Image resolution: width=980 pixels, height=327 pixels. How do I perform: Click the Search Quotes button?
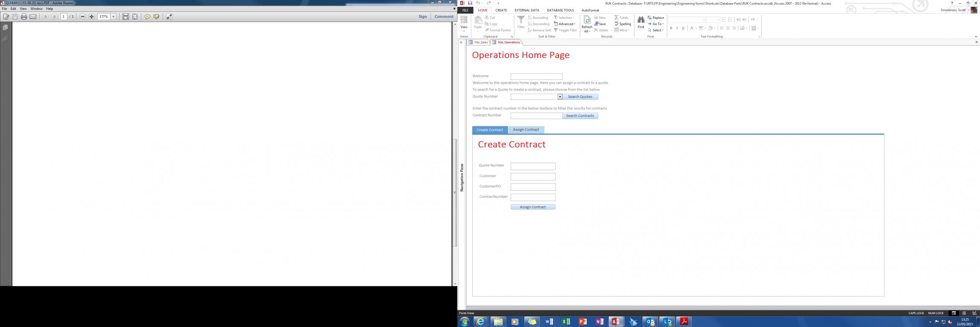[580, 97]
